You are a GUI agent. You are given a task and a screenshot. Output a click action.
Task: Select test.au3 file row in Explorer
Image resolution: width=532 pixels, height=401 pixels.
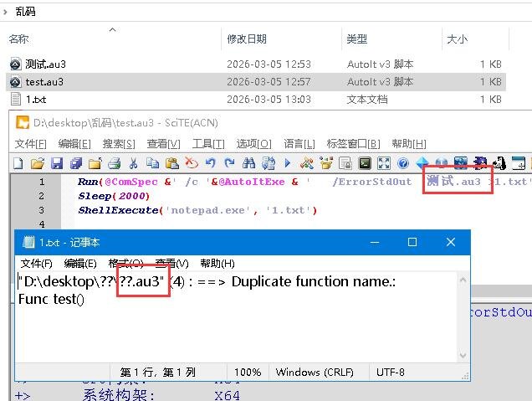(256, 82)
